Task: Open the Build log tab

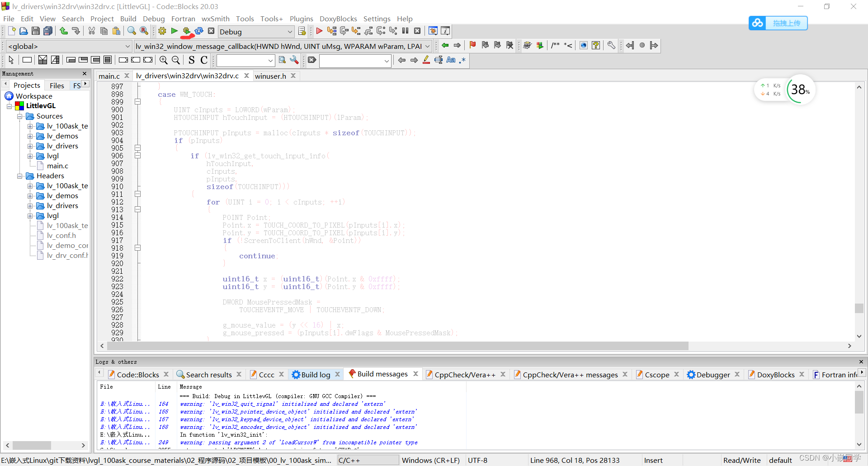Action: click(316, 375)
